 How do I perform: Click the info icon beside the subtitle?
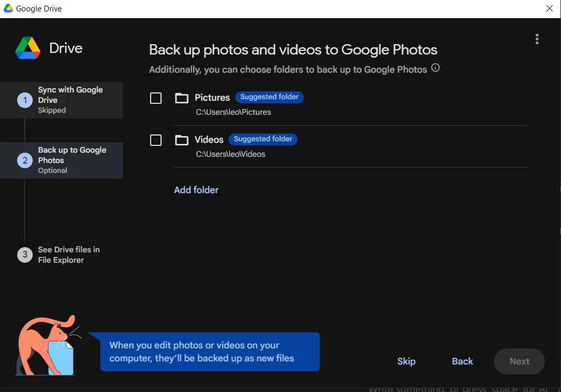(435, 67)
